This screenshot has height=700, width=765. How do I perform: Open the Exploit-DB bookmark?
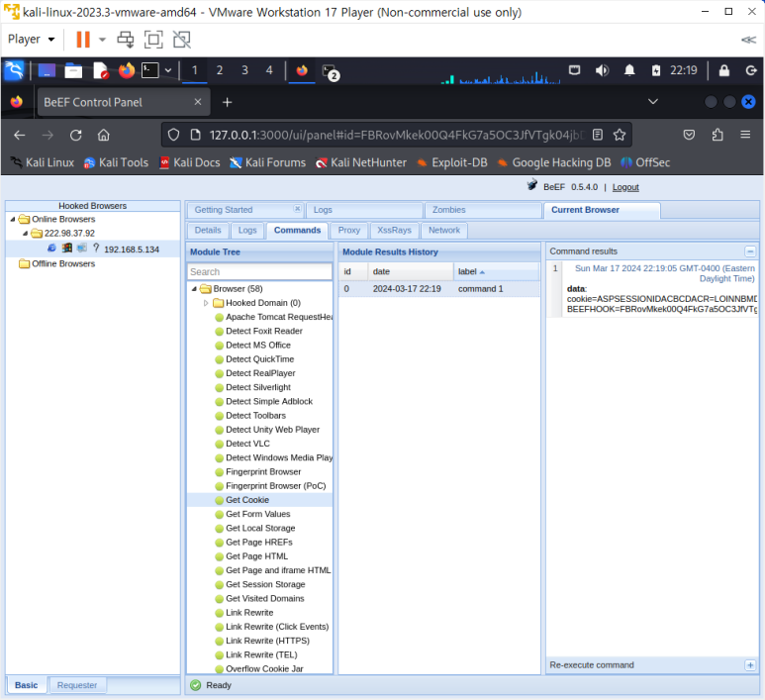pyautogui.click(x=452, y=162)
